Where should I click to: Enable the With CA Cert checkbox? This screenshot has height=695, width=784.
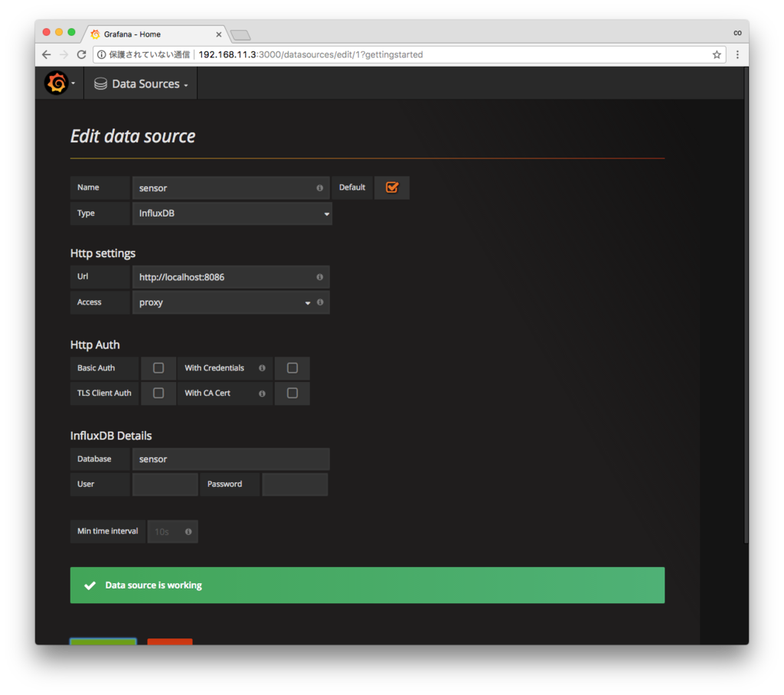pos(292,393)
